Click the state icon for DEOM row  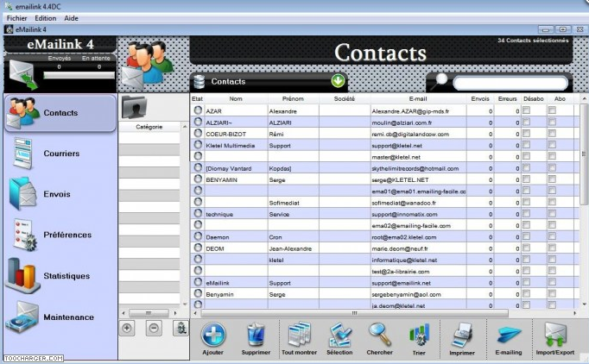pos(198,248)
